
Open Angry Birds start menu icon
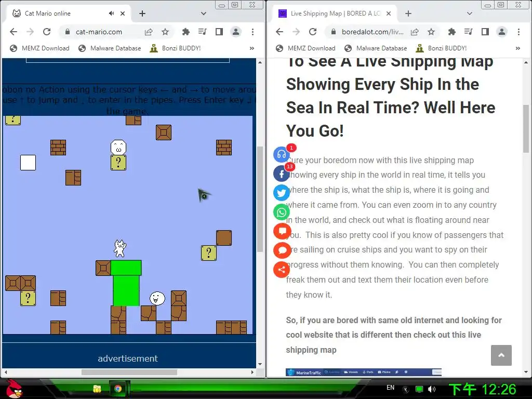tap(14, 389)
